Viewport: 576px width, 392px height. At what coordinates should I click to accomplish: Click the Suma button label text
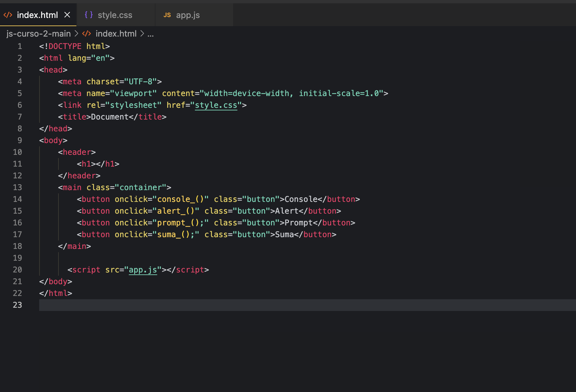pos(285,235)
